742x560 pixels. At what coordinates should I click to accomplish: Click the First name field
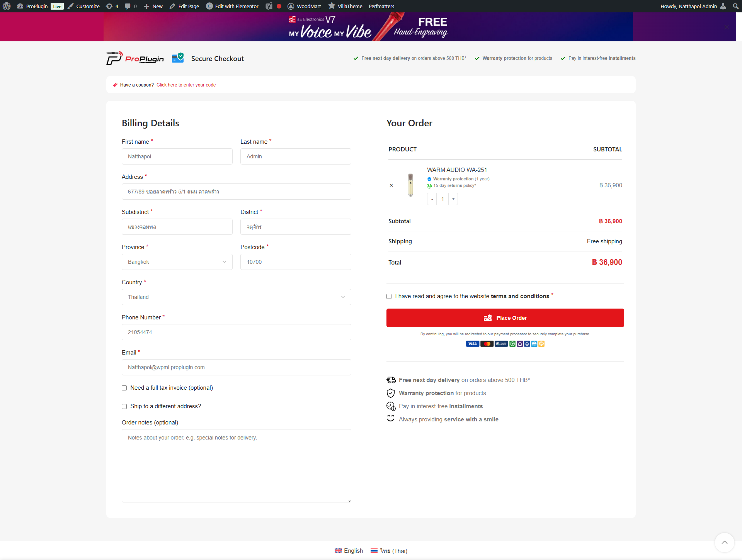click(177, 156)
